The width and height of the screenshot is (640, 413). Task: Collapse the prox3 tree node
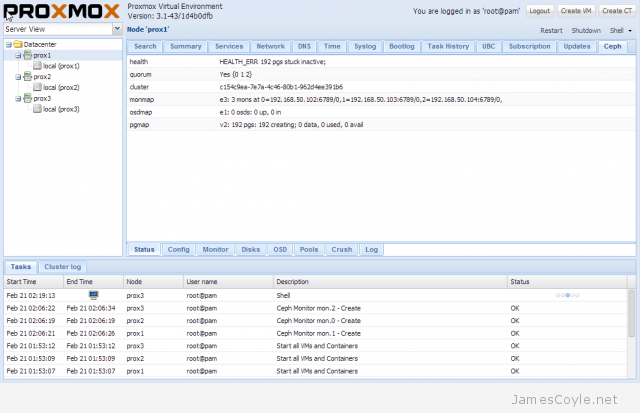pos(18,98)
